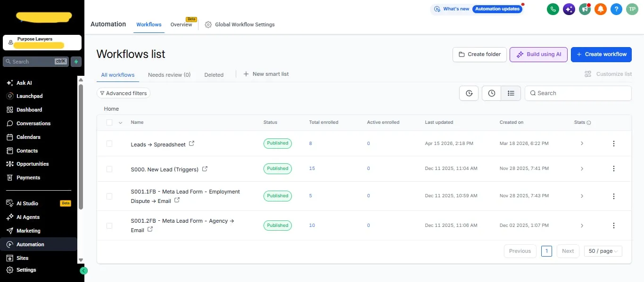Click the three-dot menu for S000. New Lead

click(x=614, y=169)
